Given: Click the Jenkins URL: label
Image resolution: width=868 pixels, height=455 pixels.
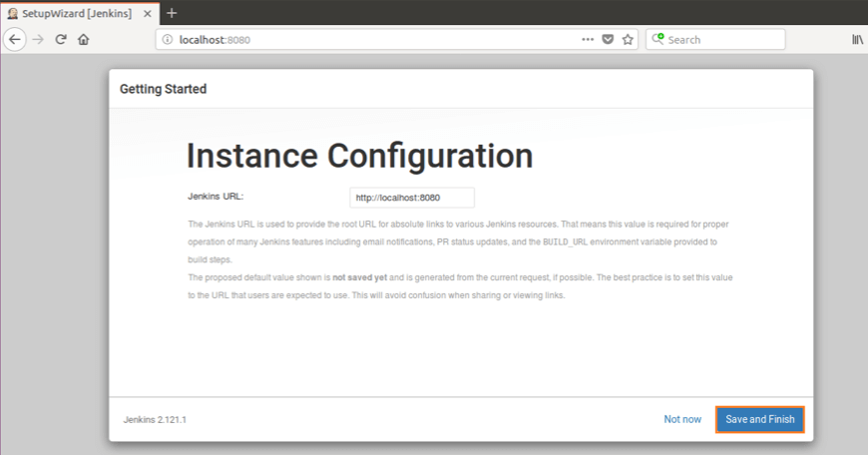Looking at the screenshot, I should tap(216, 196).
